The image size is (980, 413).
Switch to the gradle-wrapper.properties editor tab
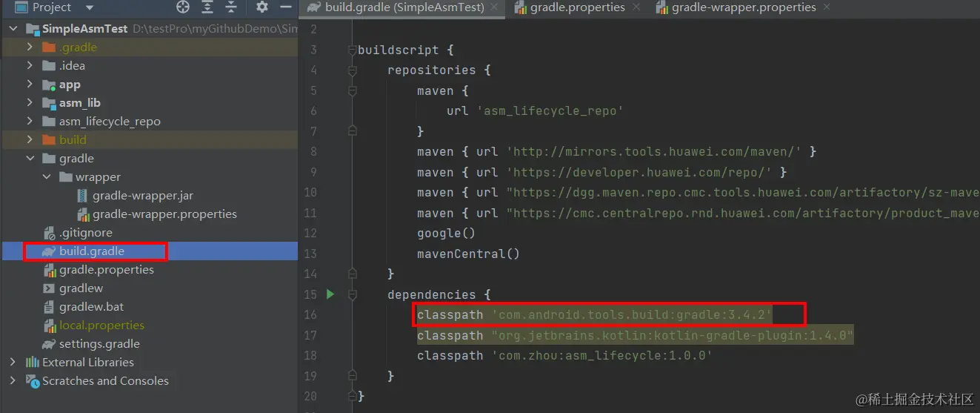744,7
